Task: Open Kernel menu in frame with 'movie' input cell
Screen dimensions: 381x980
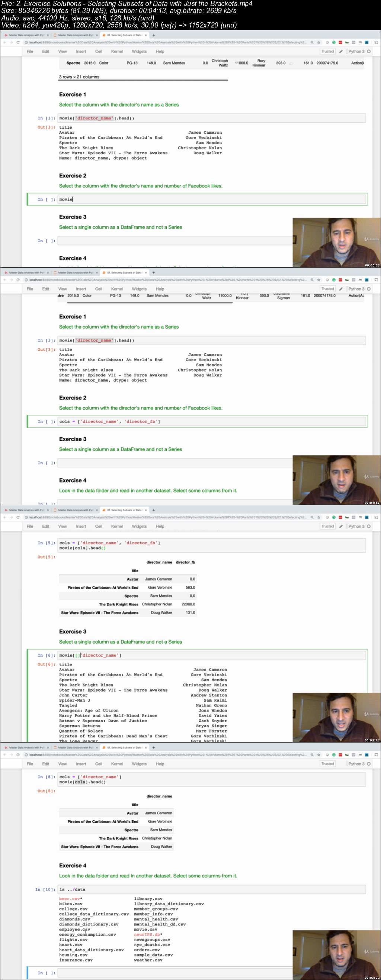Action: click(117, 51)
